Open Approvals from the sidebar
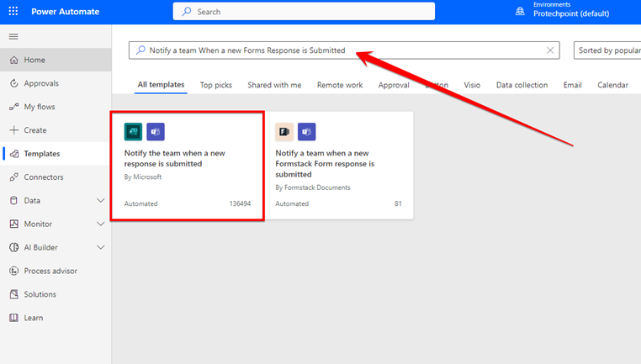The width and height of the screenshot is (641, 364). [56, 83]
